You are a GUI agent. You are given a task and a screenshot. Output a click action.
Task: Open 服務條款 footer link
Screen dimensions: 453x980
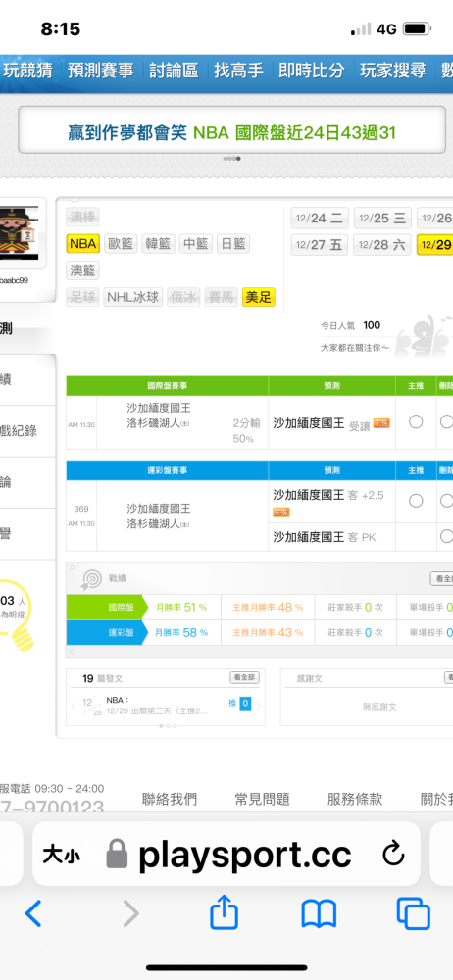tap(355, 799)
